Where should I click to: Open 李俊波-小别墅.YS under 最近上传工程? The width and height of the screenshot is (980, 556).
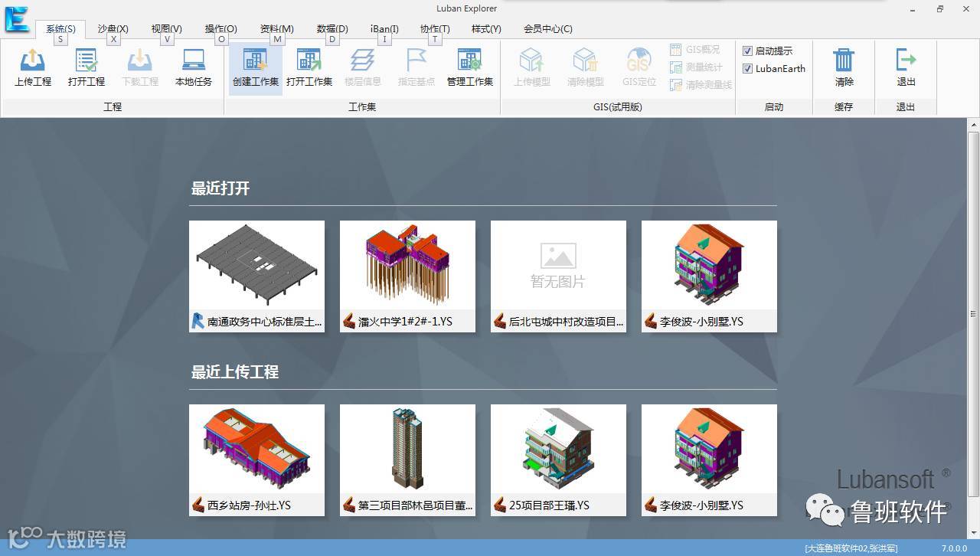pyautogui.click(x=709, y=460)
